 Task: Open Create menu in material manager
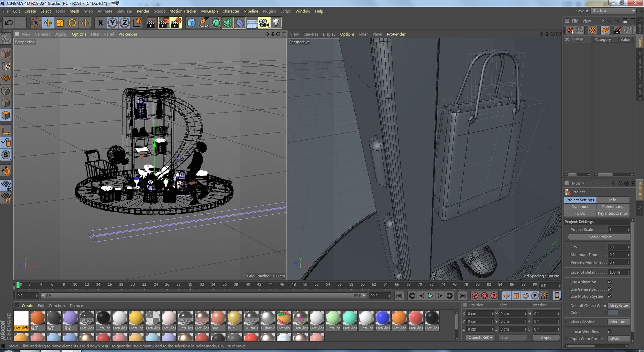click(x=28, y=306)
